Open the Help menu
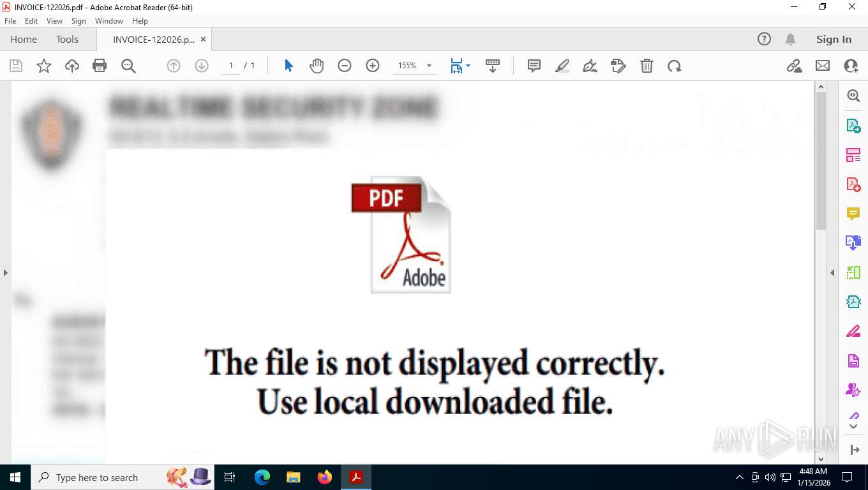 point(140,21)
